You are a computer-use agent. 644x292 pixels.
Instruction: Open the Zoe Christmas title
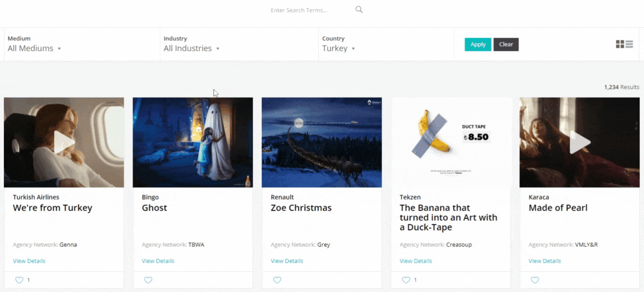[x=301, y=208]
